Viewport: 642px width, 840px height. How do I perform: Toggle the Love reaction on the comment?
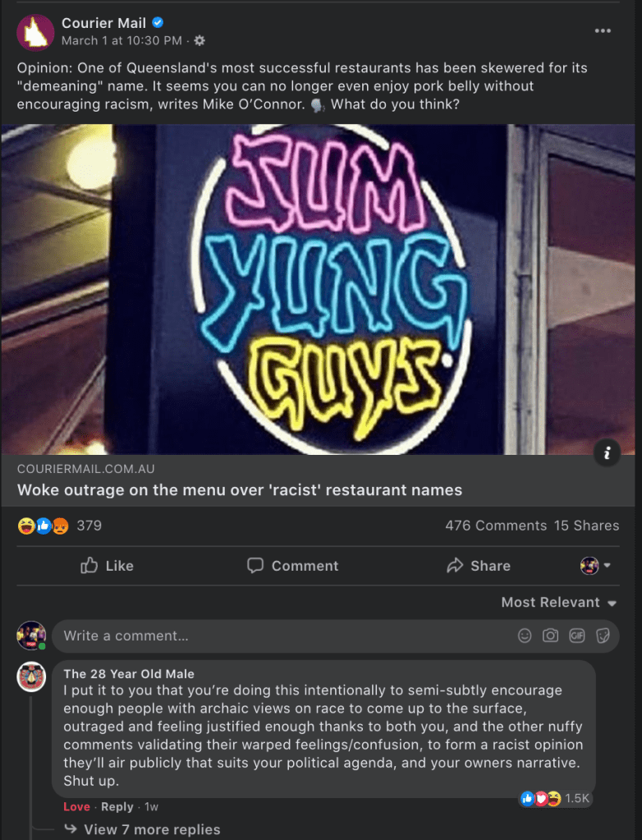click(76, 807)
